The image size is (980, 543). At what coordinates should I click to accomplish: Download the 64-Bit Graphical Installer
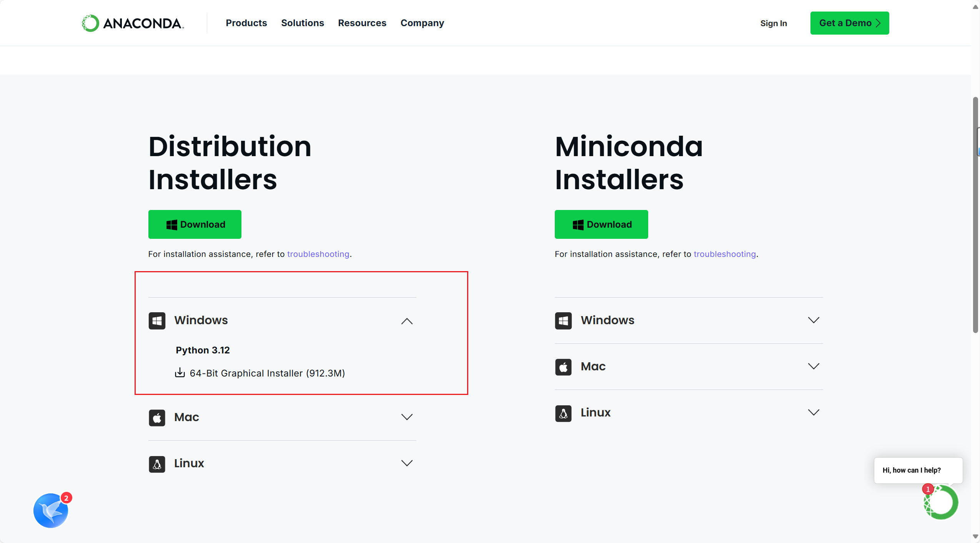[267, 373]
